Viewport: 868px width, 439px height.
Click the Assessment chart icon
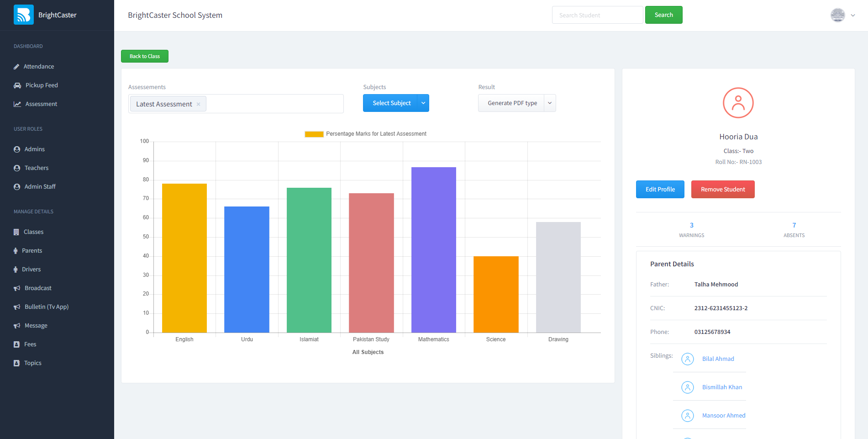click(x=17, y=104)
